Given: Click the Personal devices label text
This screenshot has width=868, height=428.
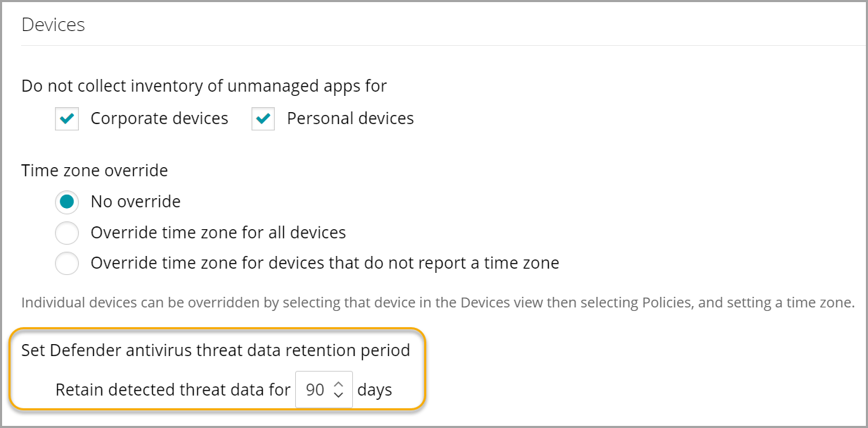Looking at the screenshot, I should tap(350, 118).
